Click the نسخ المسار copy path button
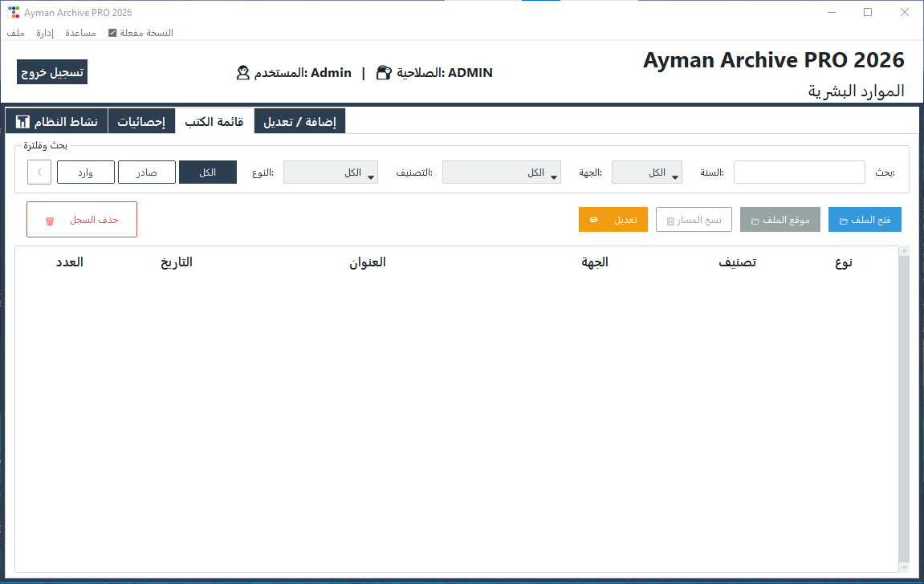The image size is (924, 584). tap(694, 220)
